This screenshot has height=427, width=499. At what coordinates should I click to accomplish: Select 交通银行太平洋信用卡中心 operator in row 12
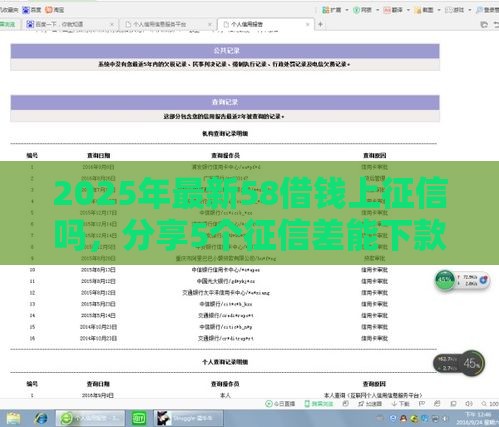[x=226, y=293]
